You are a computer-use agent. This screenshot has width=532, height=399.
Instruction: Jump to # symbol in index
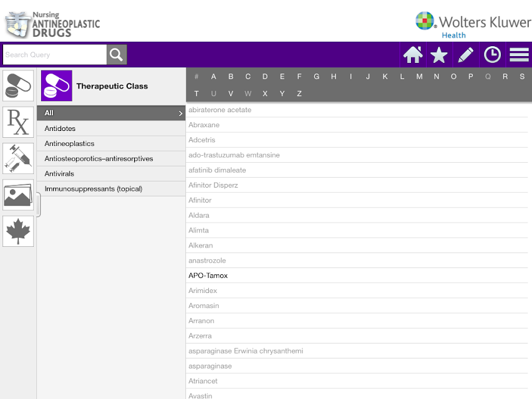pyautogui.click(x=196, y=77)
